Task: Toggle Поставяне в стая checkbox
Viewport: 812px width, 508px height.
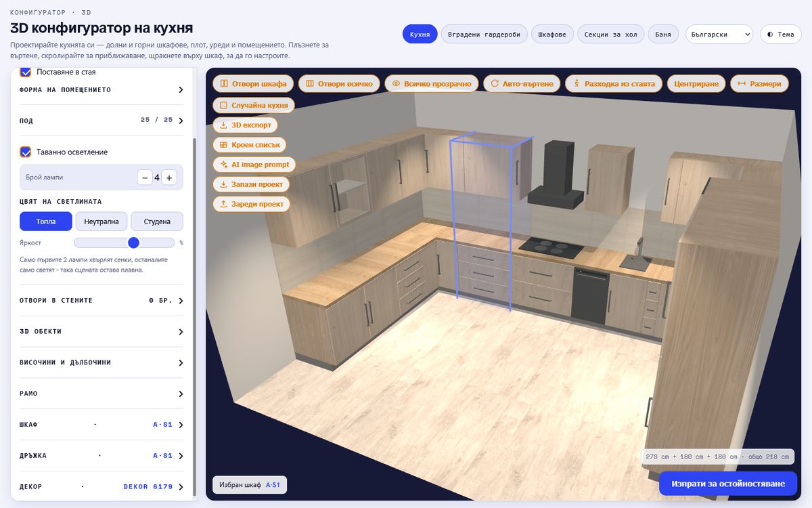Action: [x=26, y=72]
